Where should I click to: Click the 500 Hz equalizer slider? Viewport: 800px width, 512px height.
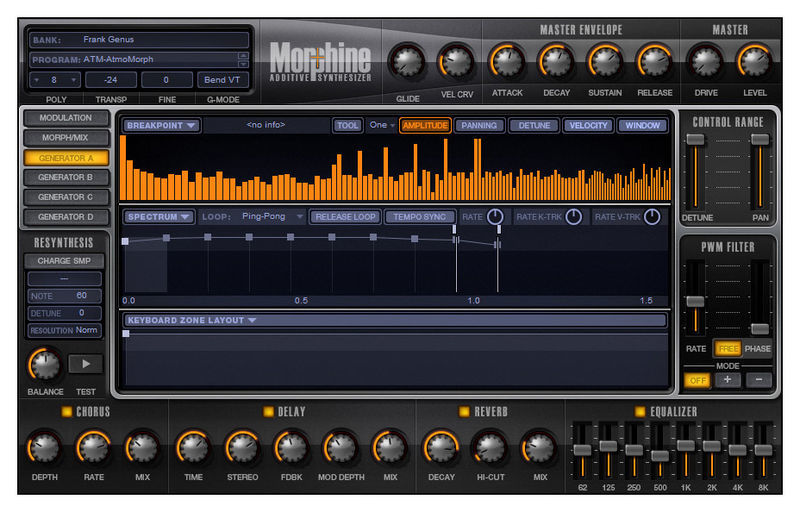(660, 455)
